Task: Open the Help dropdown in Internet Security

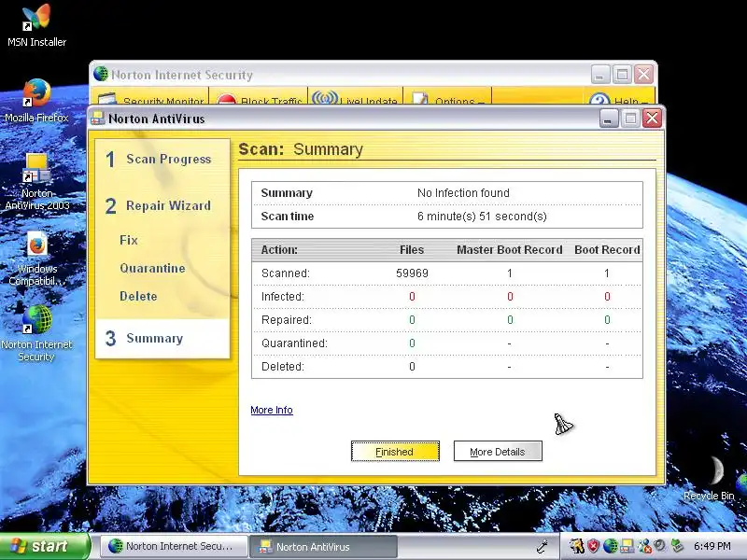Action: (631, 101)
